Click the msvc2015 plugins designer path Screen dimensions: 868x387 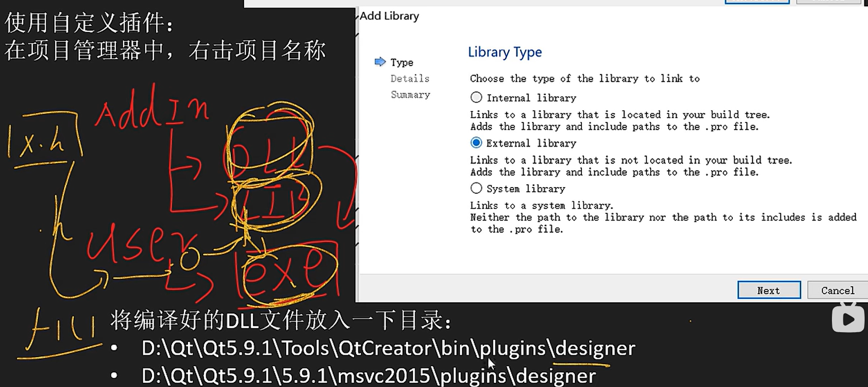(x=368, y=375)
